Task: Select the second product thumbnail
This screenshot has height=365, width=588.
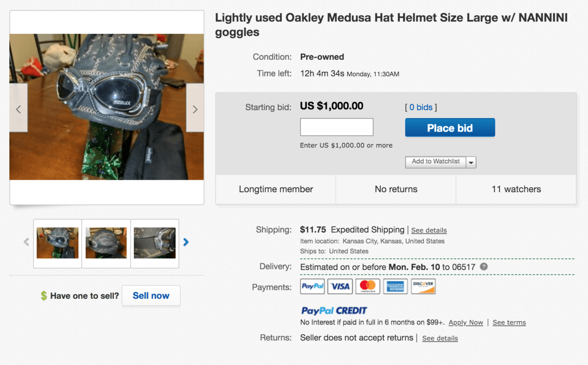Action: (x=106, y=243)
